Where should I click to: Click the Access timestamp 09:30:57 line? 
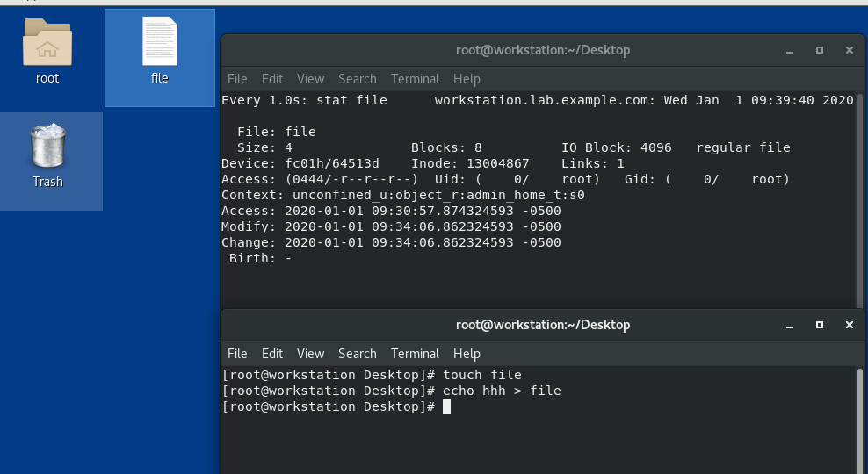391,212
